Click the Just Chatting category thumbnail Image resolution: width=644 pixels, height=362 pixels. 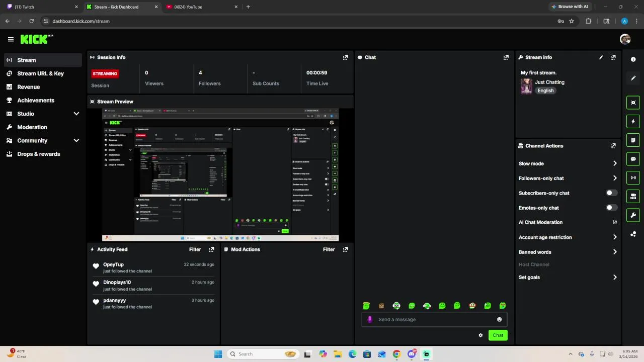(526, 86)
